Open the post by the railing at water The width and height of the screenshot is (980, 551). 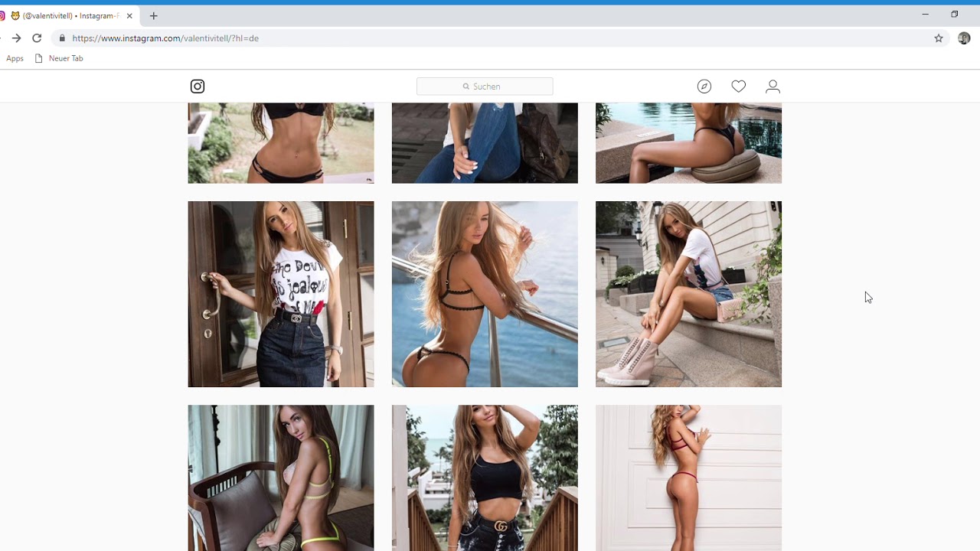[x=485, y=294]
